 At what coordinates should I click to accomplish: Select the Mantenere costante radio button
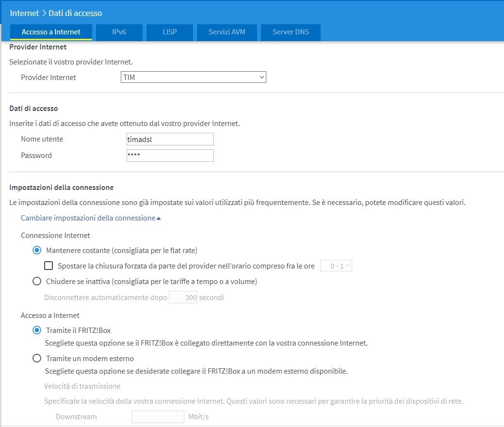[x=36, y=251]
